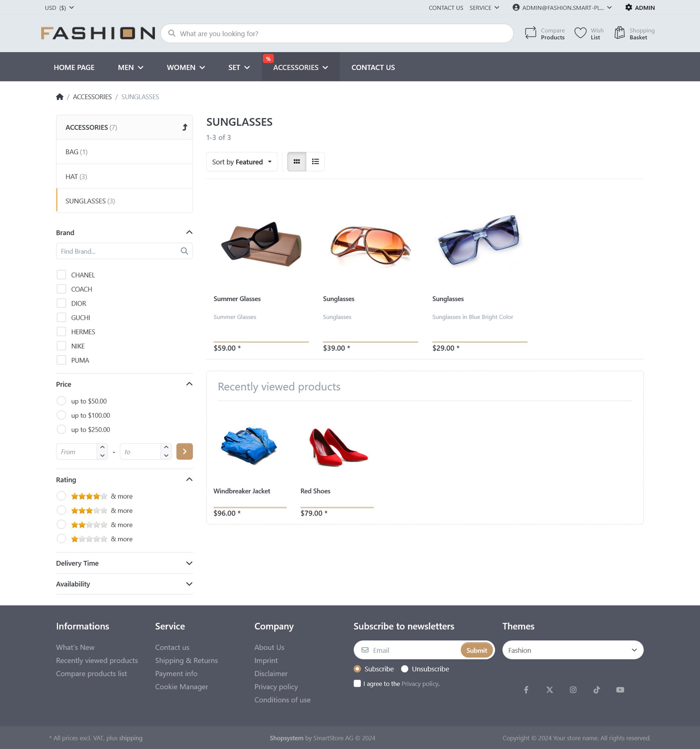
Task: Click the FASHION store logo
Action: (98, 33)
